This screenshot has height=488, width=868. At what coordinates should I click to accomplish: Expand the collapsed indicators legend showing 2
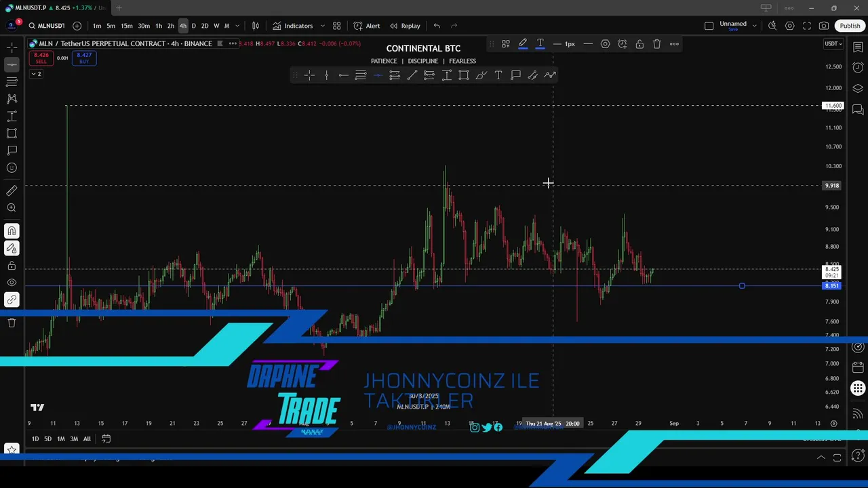36,74
